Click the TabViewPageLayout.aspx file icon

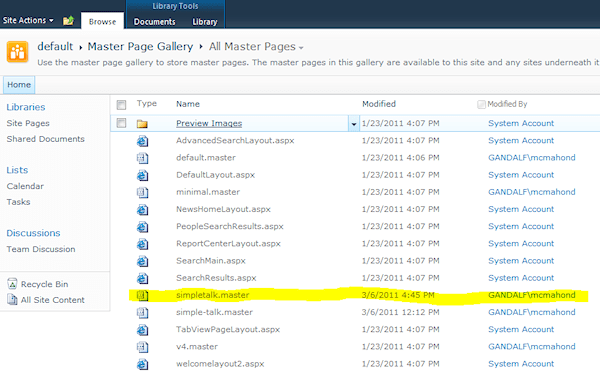pyautogui.click(x=142, y=330)
